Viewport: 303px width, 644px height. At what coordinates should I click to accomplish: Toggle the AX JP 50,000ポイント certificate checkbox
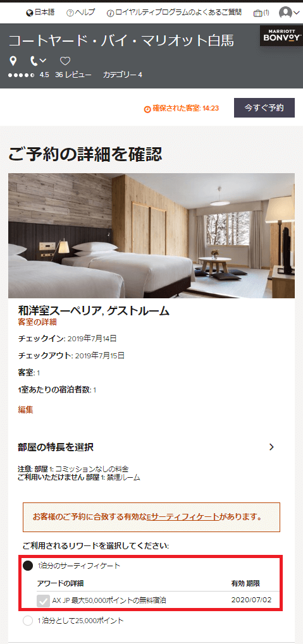tap(43, 600)
